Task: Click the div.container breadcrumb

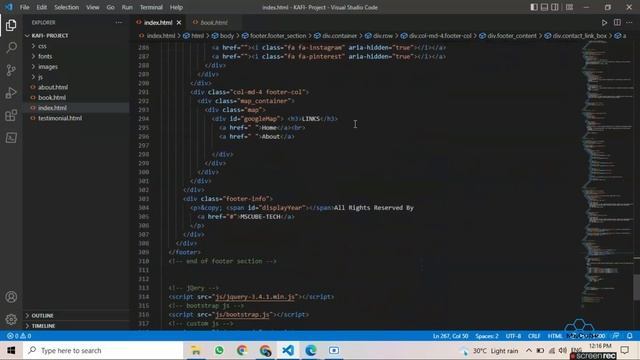Action: coord(336,36)
